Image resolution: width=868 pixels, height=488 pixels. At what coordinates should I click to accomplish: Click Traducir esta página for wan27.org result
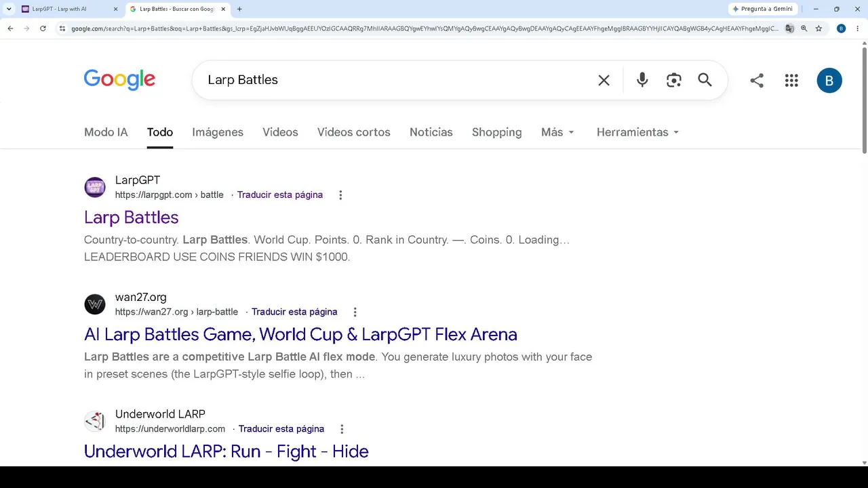(294, 312)
